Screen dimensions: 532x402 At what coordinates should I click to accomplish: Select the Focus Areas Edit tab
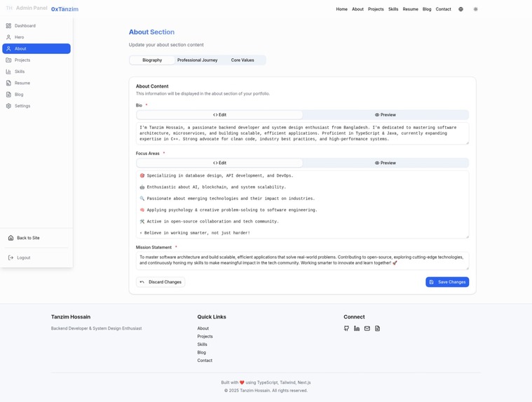(x=219, y=163)
